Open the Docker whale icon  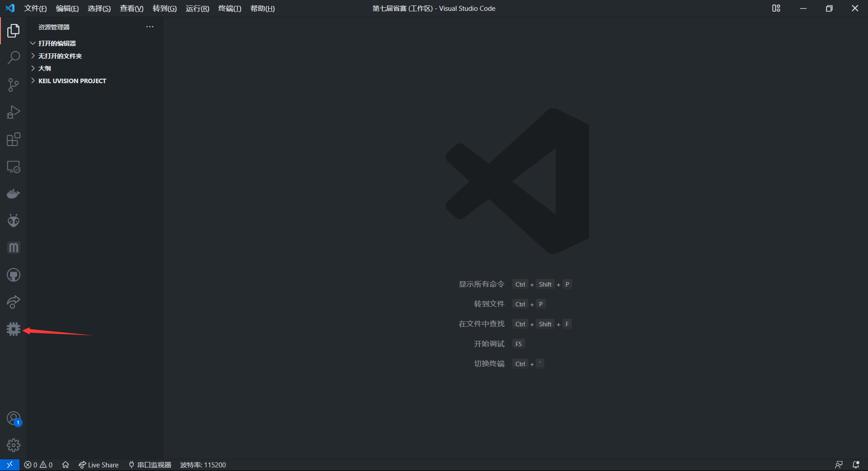[x=14, y=194]
